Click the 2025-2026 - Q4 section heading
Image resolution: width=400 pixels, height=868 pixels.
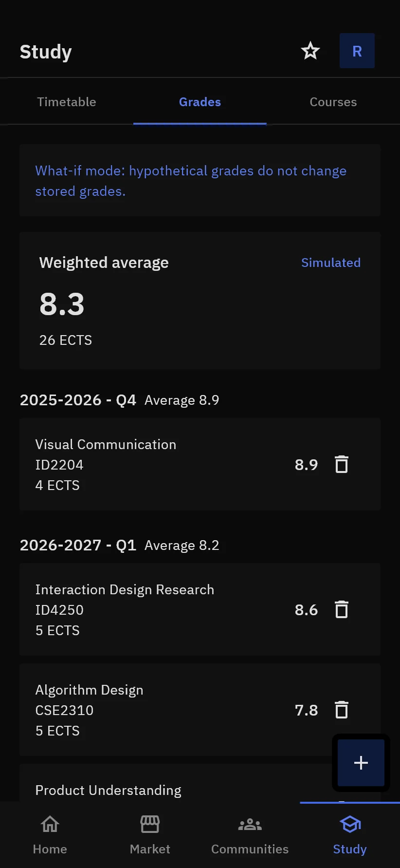(x=78, y=400)
